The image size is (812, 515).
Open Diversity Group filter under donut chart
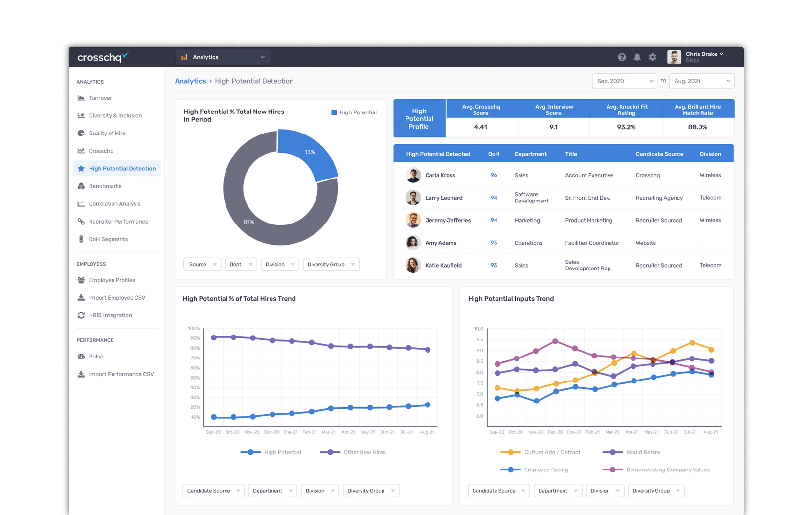[x=331, y=265]
